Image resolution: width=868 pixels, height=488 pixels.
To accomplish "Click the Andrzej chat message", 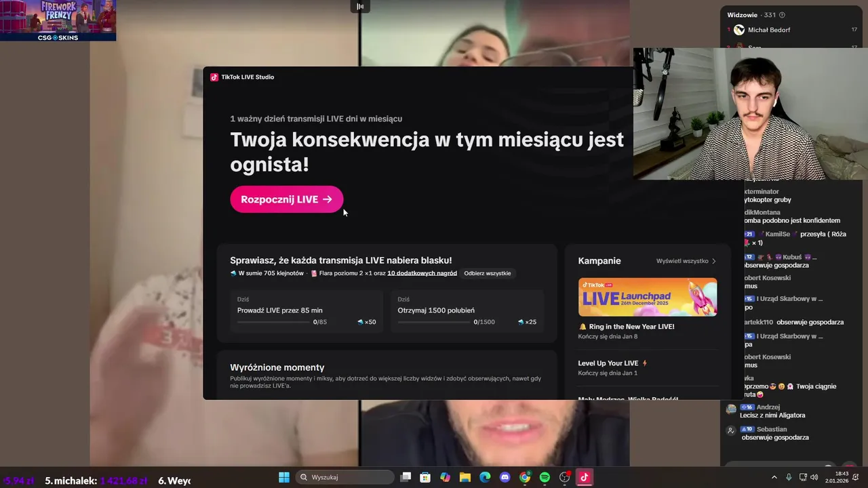I will (774, 411).
